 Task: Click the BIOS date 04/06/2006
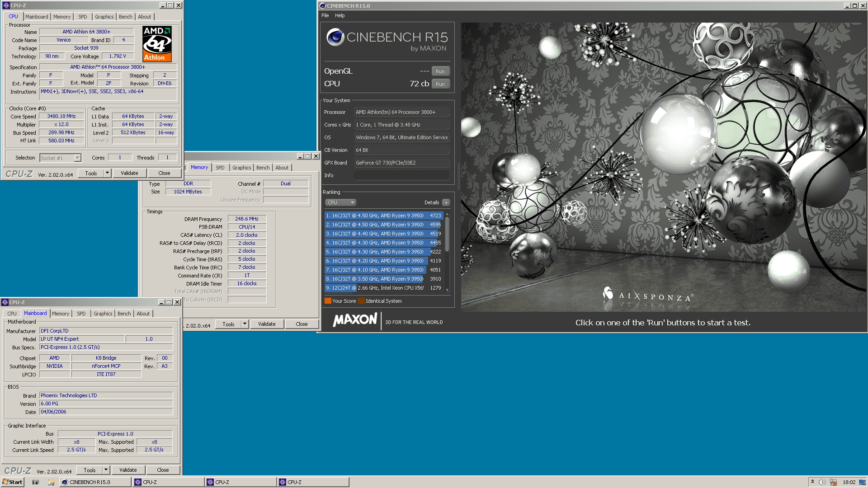click(106, 412)
